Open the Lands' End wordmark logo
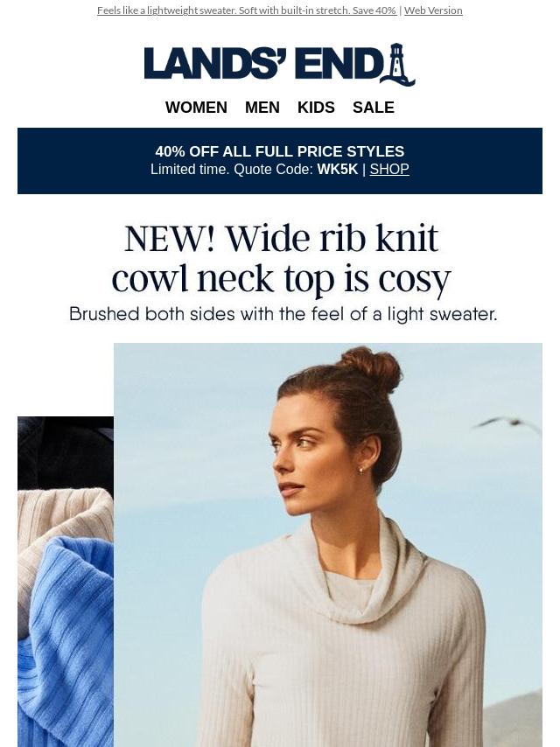The height and width of the screenshot is (747, 560). click(279, 65)
